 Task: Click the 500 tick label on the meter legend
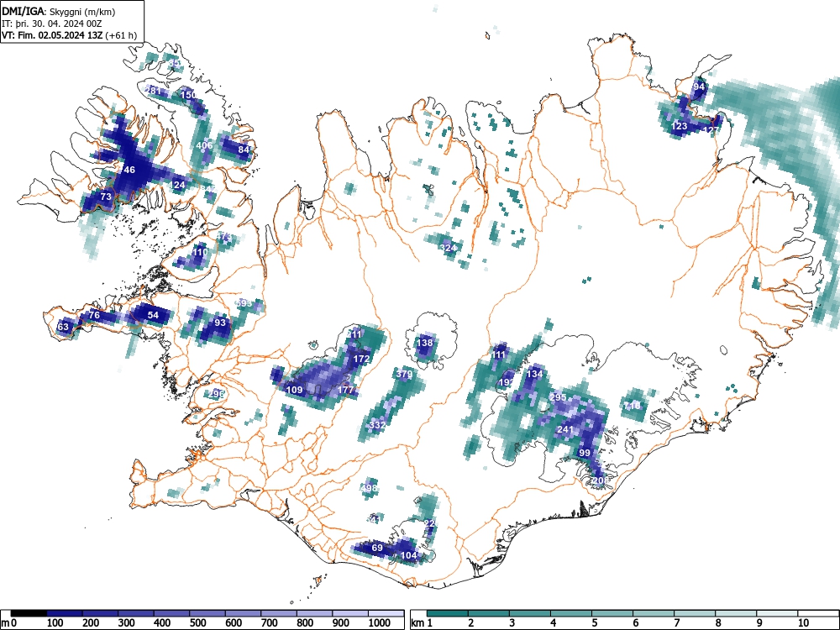click(x=197, y=623)
